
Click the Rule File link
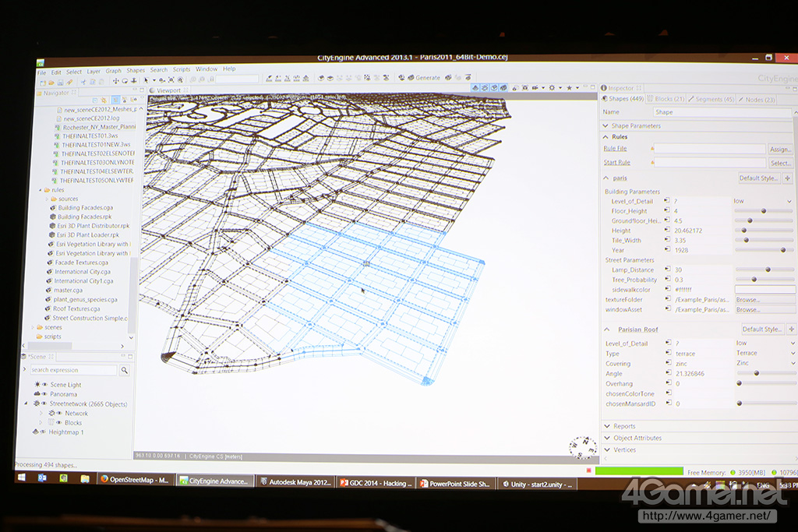[x=615, y=149]
